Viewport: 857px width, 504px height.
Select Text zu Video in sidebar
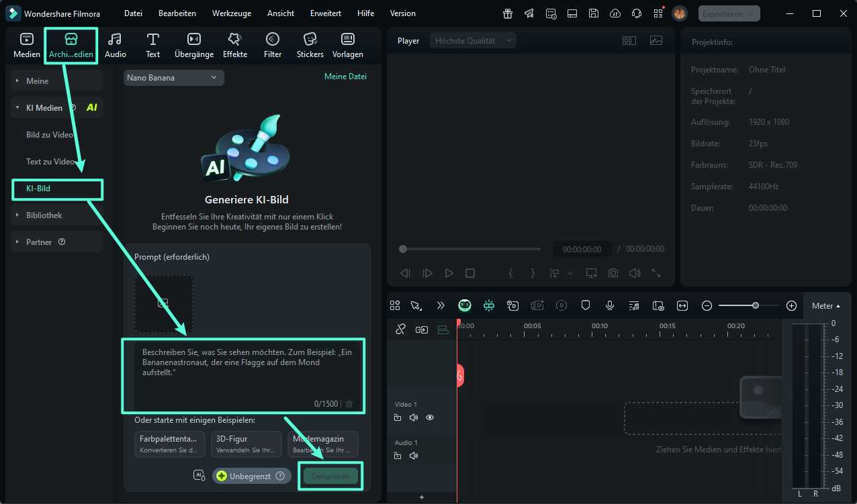click(50, 162)
